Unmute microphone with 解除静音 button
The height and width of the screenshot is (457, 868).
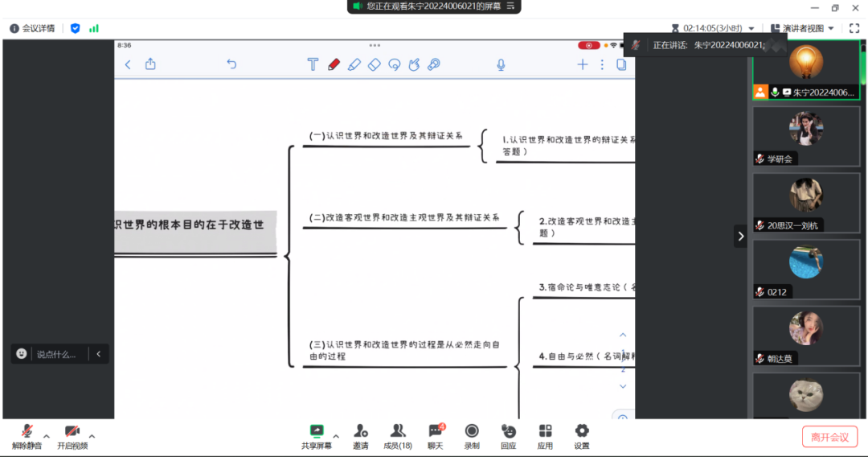27,435
